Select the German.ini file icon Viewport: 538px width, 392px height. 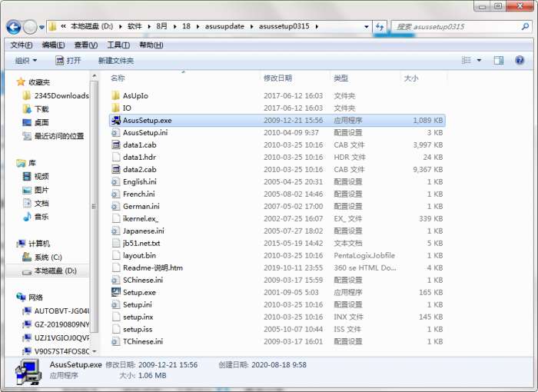[x=116, y=206]
